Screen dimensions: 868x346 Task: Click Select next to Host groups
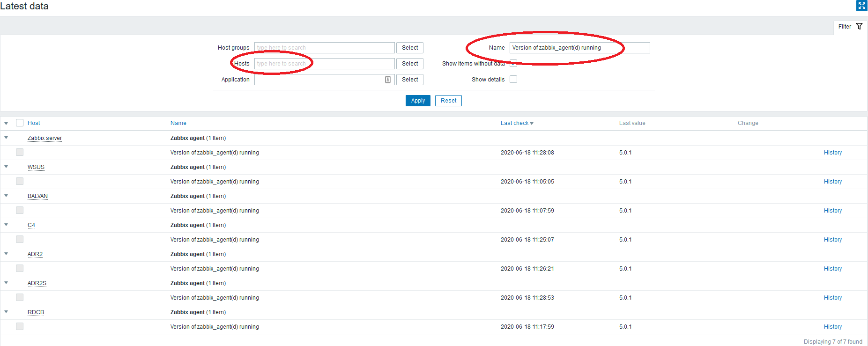click(410, 48)
